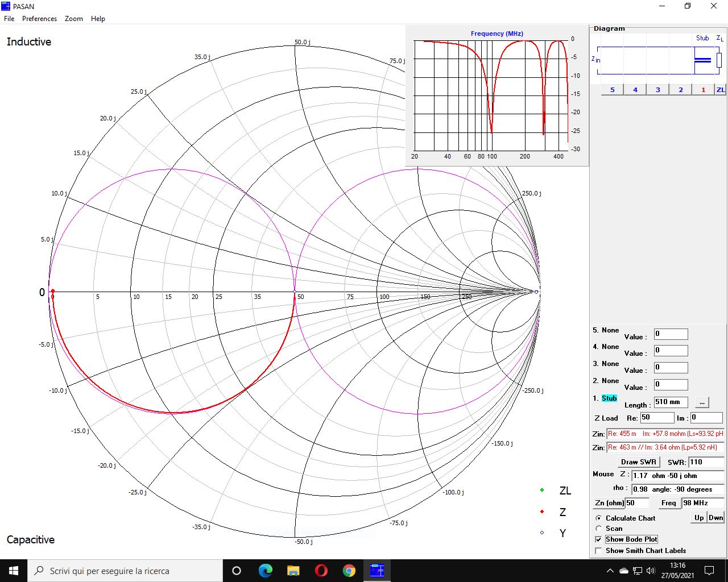Select element type label '4. None'
Image resolution: width=728 pixels, height=582 pixels.
(606, 347)
